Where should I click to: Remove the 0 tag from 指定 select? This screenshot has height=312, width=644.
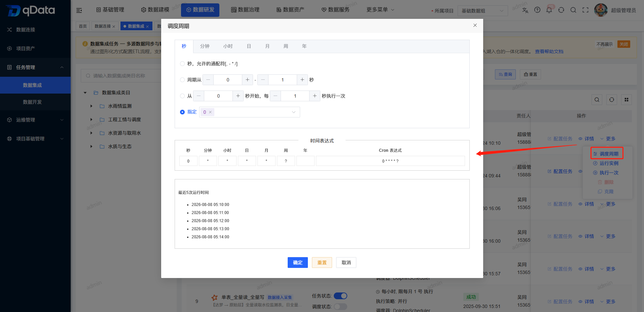point(210,112)
